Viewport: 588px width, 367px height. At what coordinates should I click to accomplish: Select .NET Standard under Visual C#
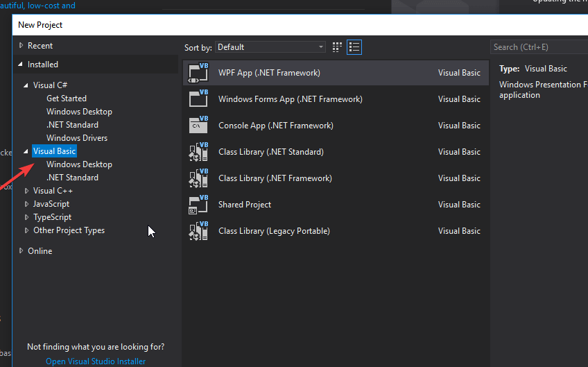[x=72, y=125]
